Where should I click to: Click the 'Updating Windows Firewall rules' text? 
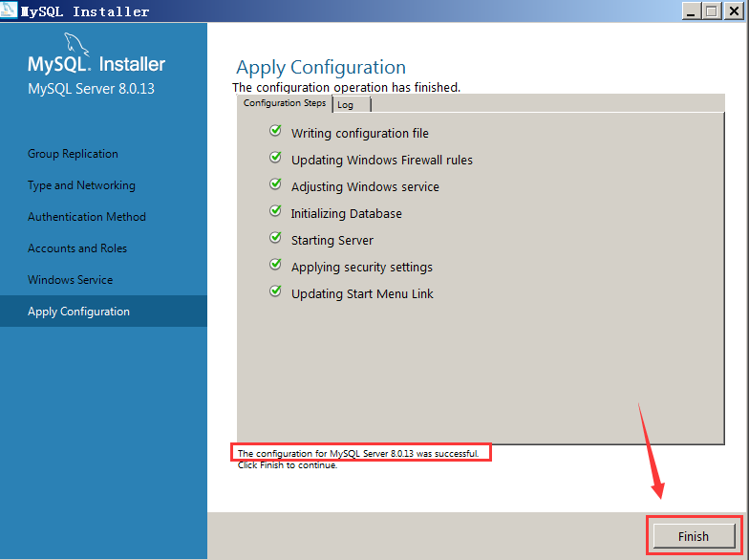382,161
